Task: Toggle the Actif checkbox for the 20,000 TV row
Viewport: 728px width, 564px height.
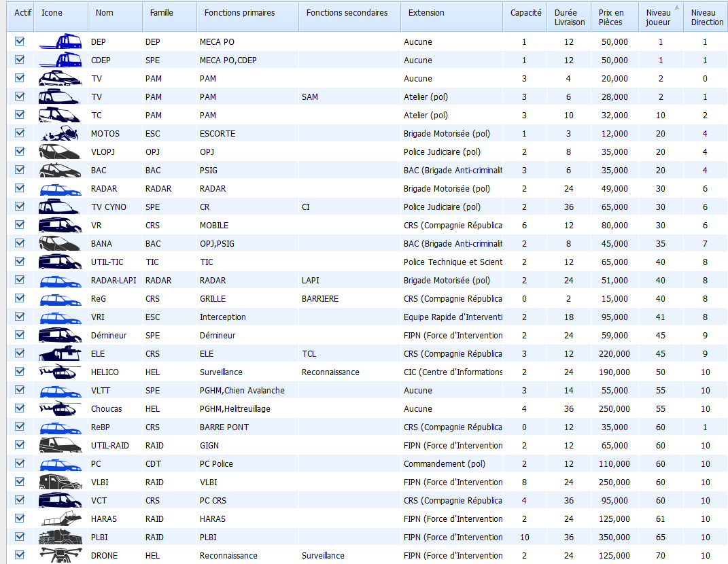Action: (x=20, y=78)
